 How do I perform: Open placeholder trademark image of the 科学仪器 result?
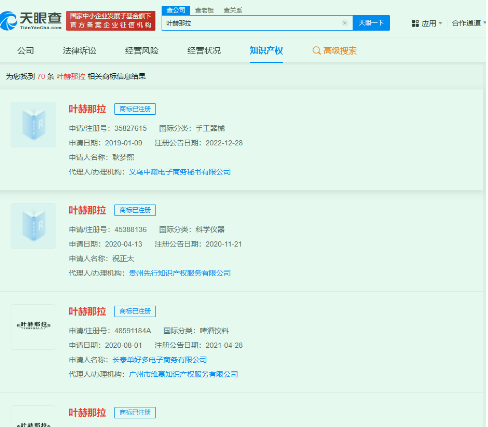[33, 226]
